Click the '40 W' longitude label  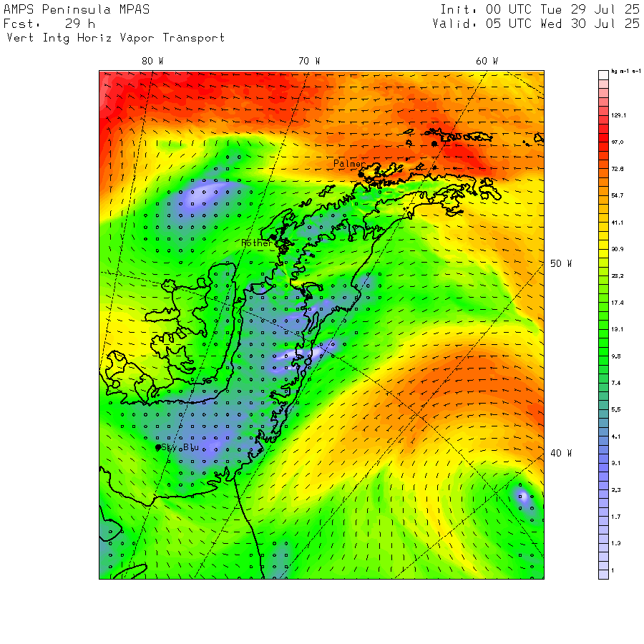coord(561,453)
